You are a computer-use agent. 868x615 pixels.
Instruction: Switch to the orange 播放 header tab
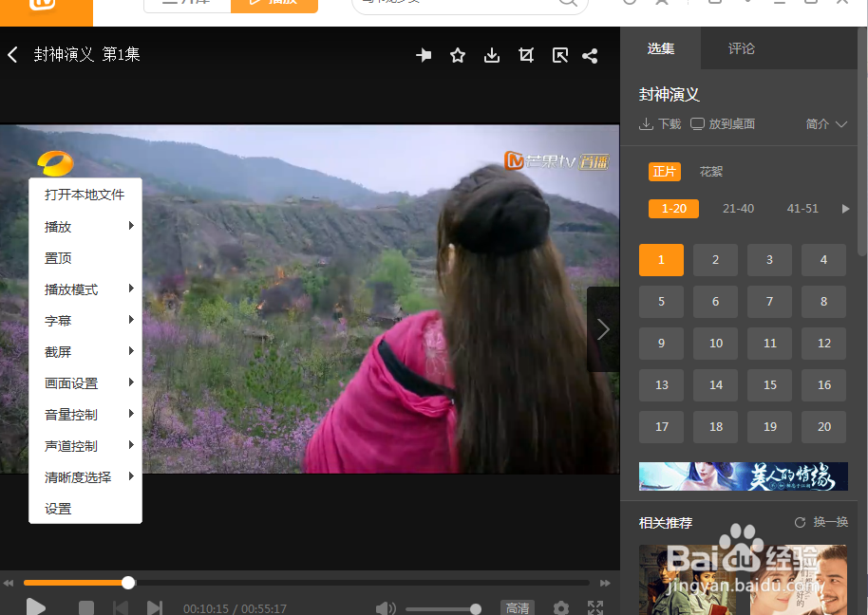pyautogui.click(x=274, y=5)
